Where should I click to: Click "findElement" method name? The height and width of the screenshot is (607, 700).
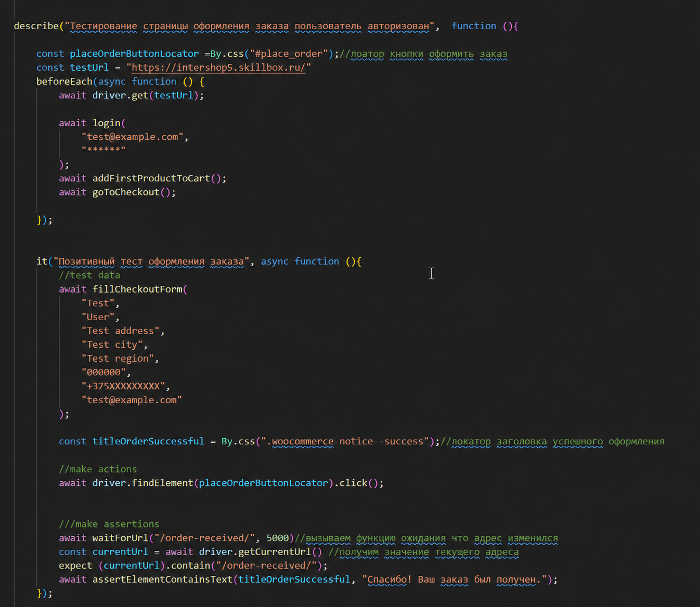(x=162, y=483)
